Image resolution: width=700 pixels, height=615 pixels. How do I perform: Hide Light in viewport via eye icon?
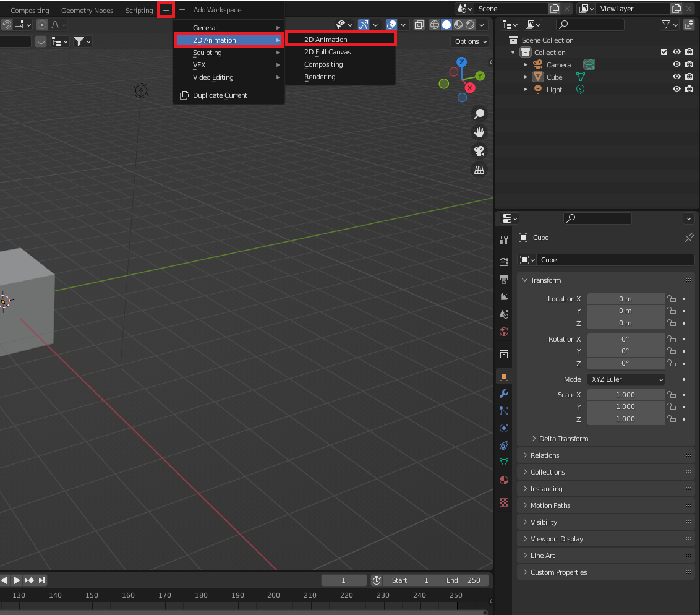[x=677, y=89]
